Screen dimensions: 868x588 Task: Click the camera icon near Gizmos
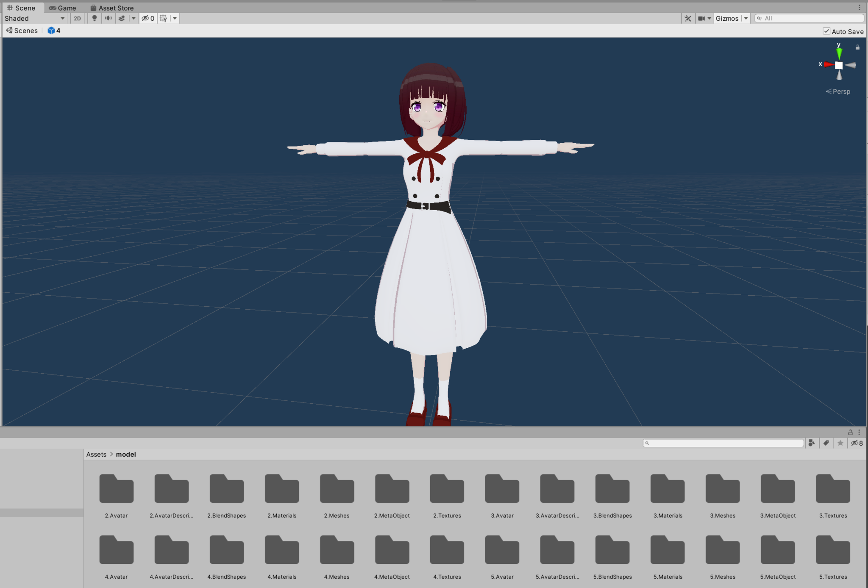702,18
